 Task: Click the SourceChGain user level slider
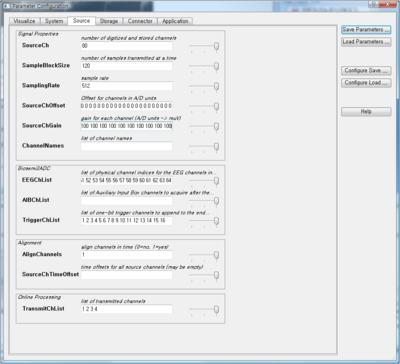(204, 127)
